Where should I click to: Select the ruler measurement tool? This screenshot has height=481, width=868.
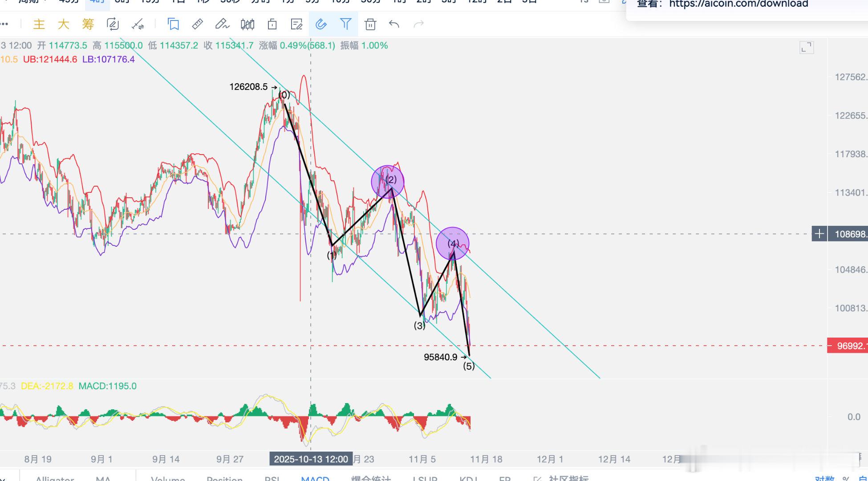198,24
